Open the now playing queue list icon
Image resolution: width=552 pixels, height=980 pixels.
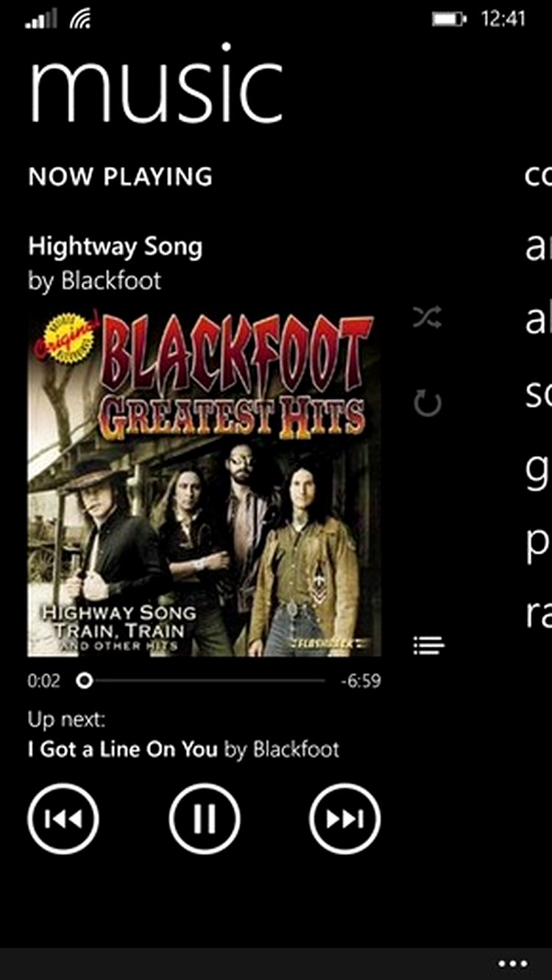[x=428, y=645]
